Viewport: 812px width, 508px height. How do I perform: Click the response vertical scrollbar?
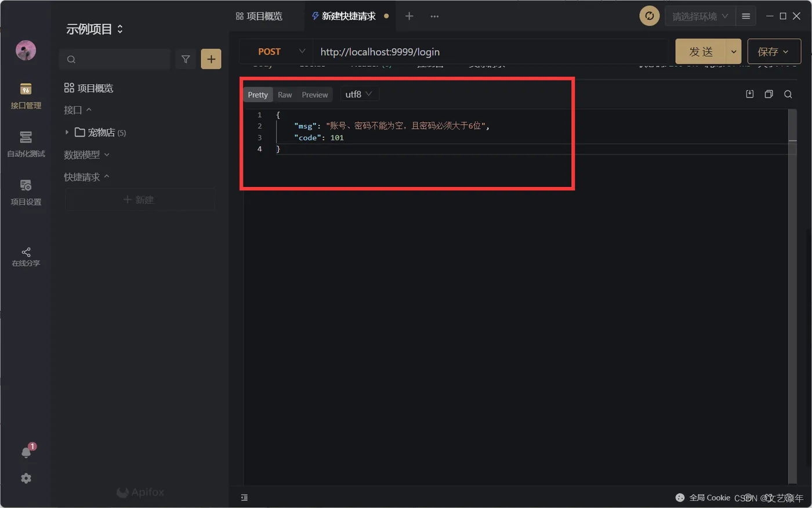click(792, 296)
